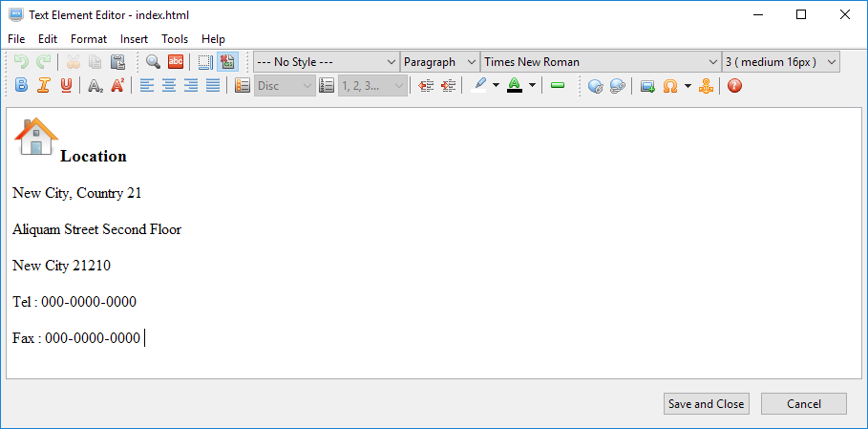868x429 pixels.
Task: Click the insert hyperlink globe icon
Action: pyautogui.click(x=595, y=86)
